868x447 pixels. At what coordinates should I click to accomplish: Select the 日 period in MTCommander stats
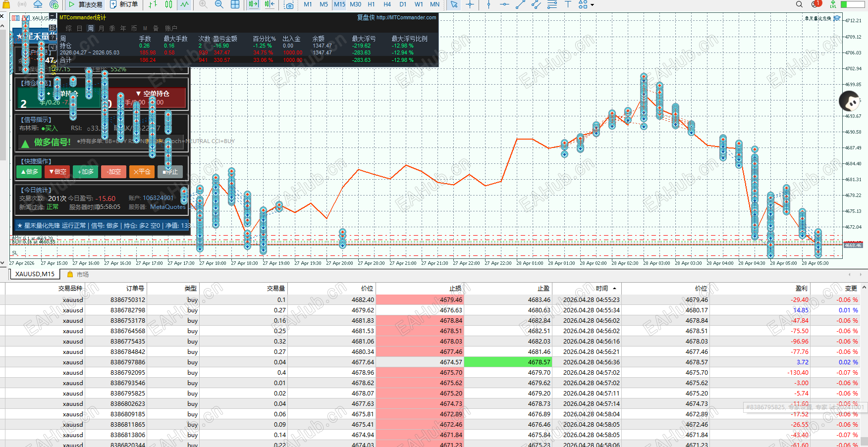pos(79,28)
